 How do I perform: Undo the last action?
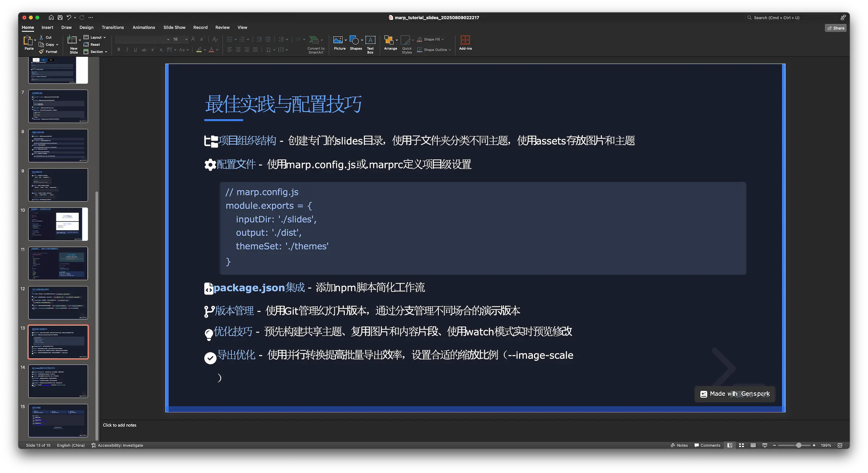69,17
